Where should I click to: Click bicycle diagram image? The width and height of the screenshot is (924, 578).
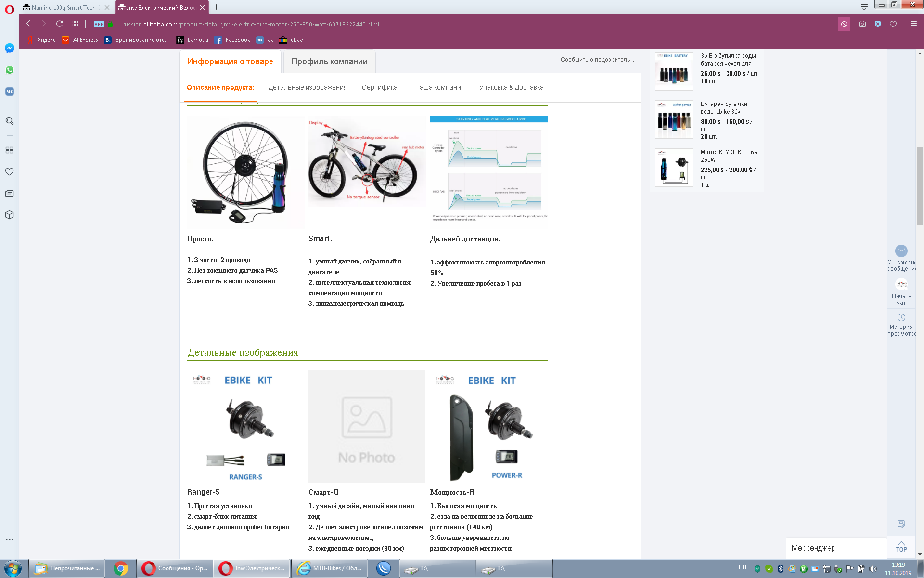pyautogui.click(x=367, y=161)
